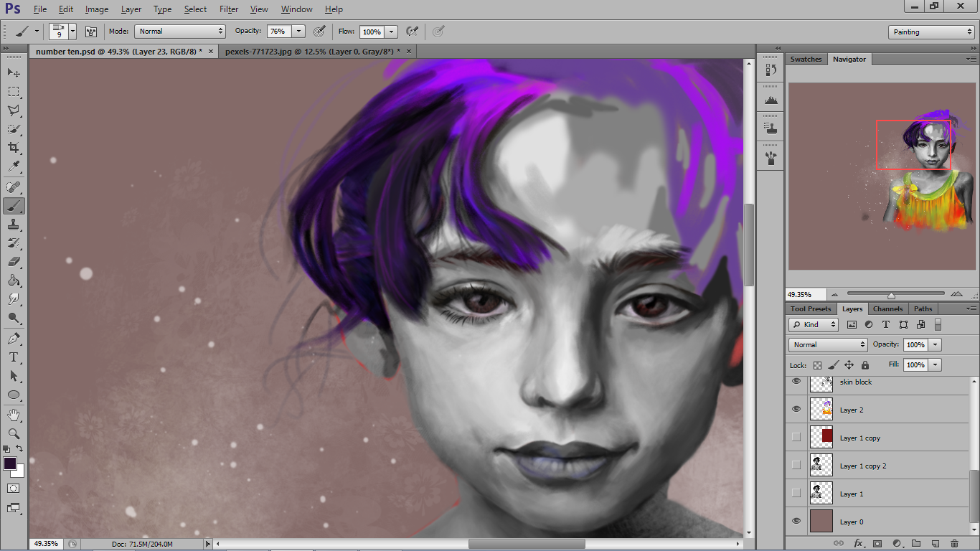Select the History Brush tool

tap(14, 243)
